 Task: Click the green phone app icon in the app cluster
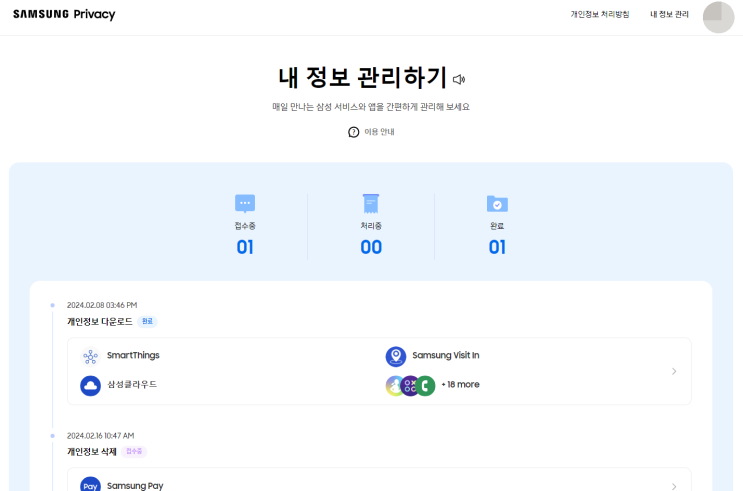pos(426,386)
